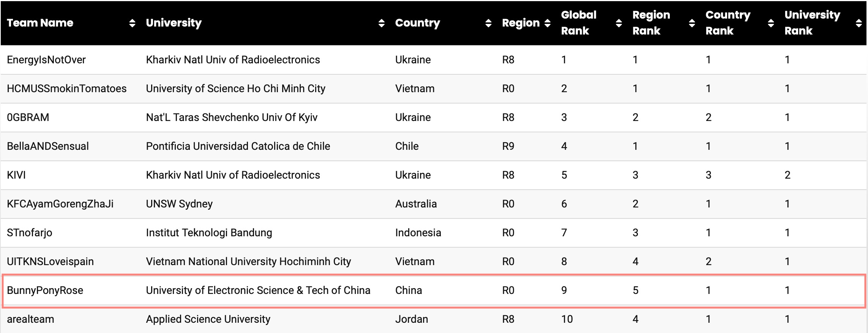Select the Jordan country cell

[x=412, y=319]
